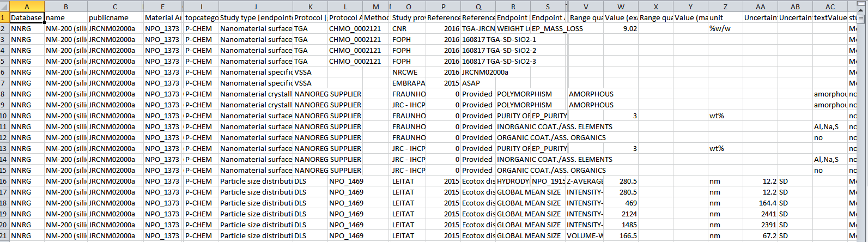Select column A header
This screenshot has width=868, height=242.
point(27,7)
